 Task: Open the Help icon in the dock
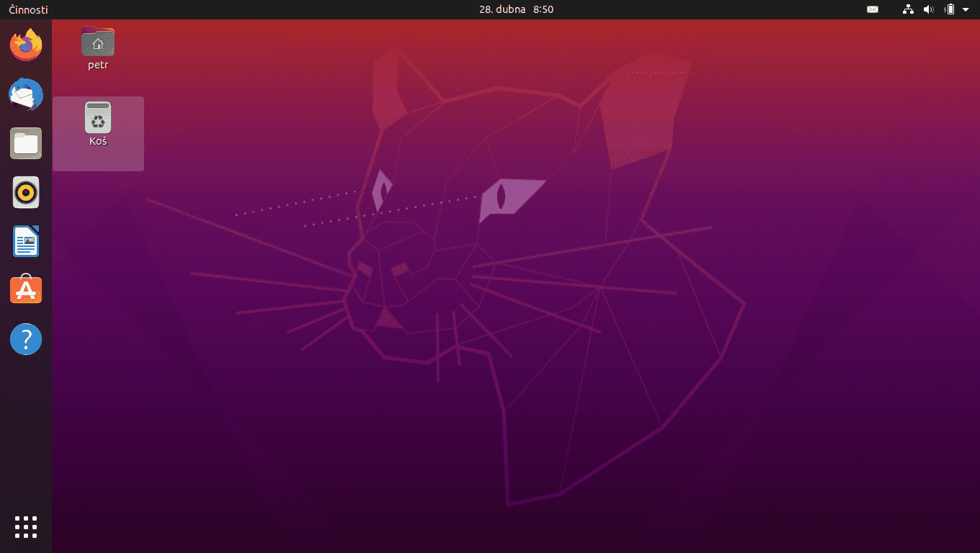click(x=26, y=338)
